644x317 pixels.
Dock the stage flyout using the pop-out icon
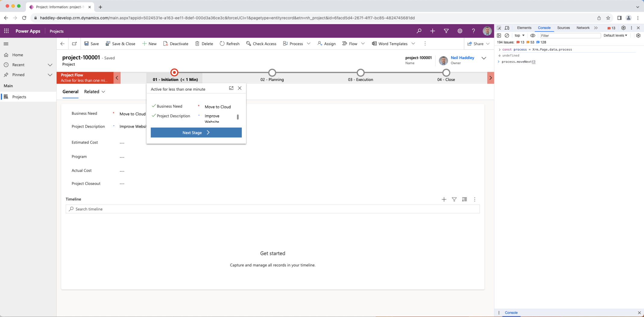click(x=231, y=88)
